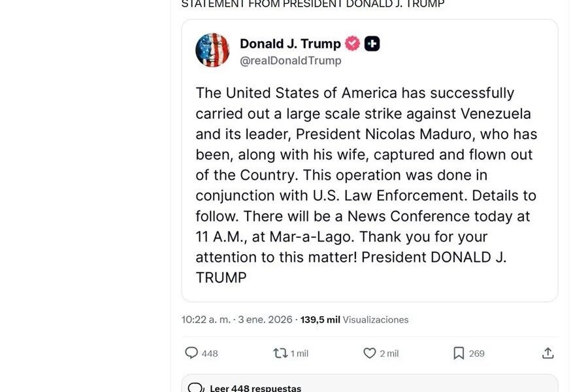Click the Donald J. Trump display name
The width and height of the screenshot is (588, 392).
(290, 44)
